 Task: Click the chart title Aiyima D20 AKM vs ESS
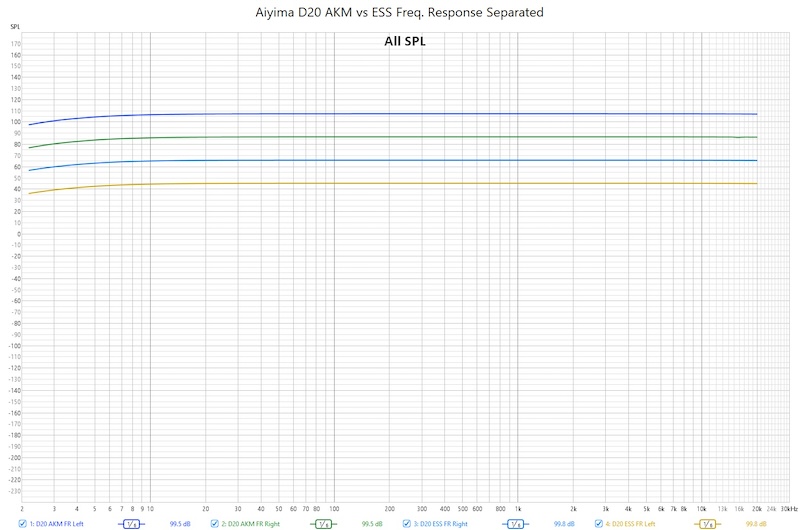(399, 12)
